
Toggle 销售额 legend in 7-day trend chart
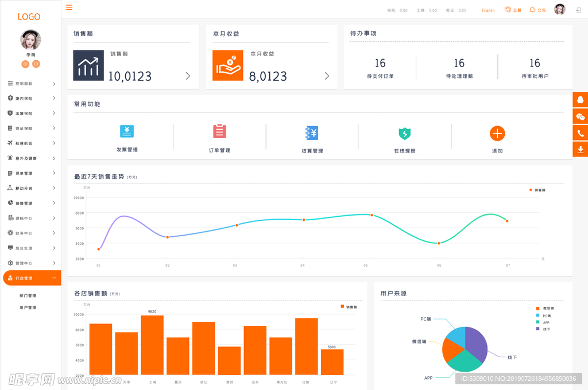537,190
